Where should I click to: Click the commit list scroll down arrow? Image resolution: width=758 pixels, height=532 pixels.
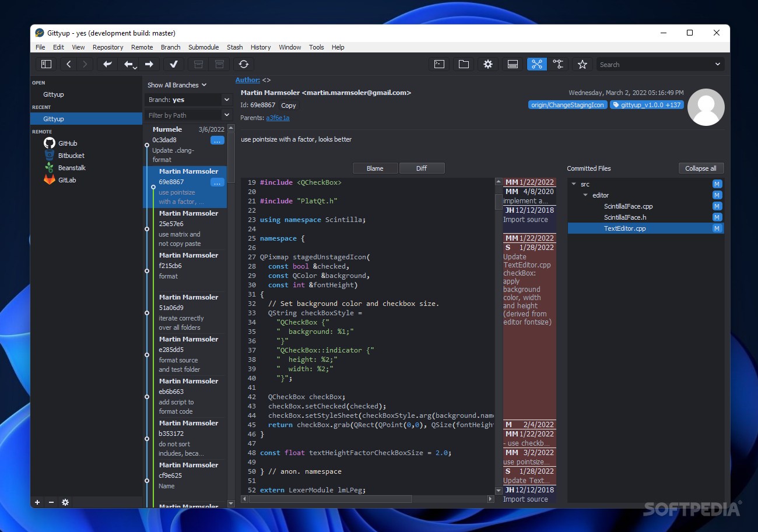click(231, 503)
